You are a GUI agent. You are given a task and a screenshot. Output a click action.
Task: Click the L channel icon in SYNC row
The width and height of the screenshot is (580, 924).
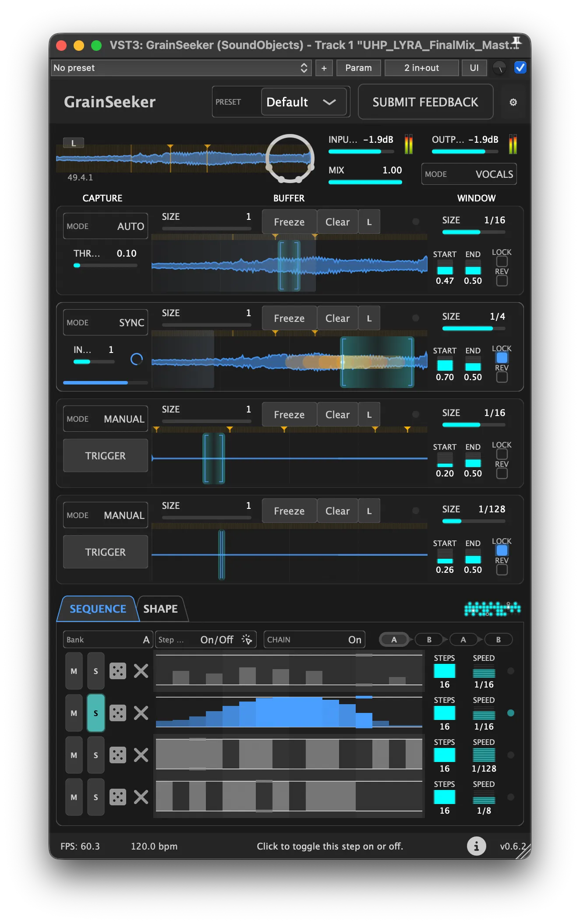pos(369,318)
